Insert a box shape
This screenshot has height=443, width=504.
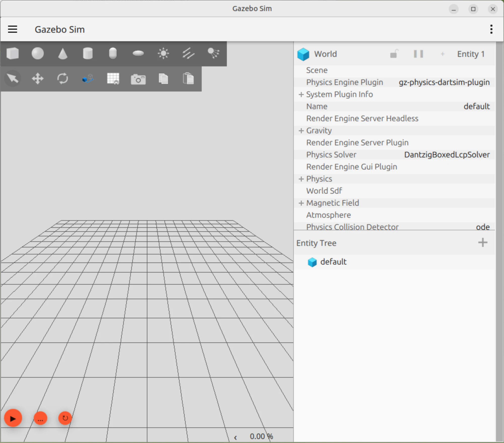coord(13,54)
